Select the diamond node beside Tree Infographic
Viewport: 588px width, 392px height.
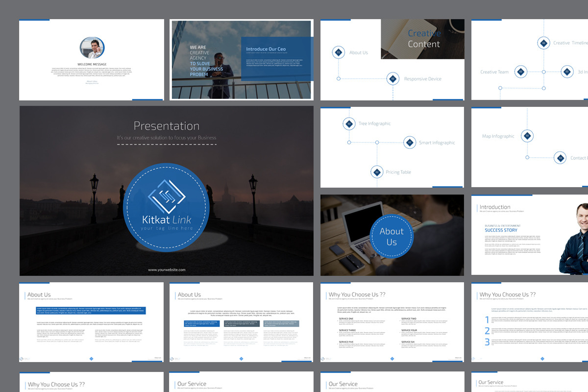pos(349,123)
